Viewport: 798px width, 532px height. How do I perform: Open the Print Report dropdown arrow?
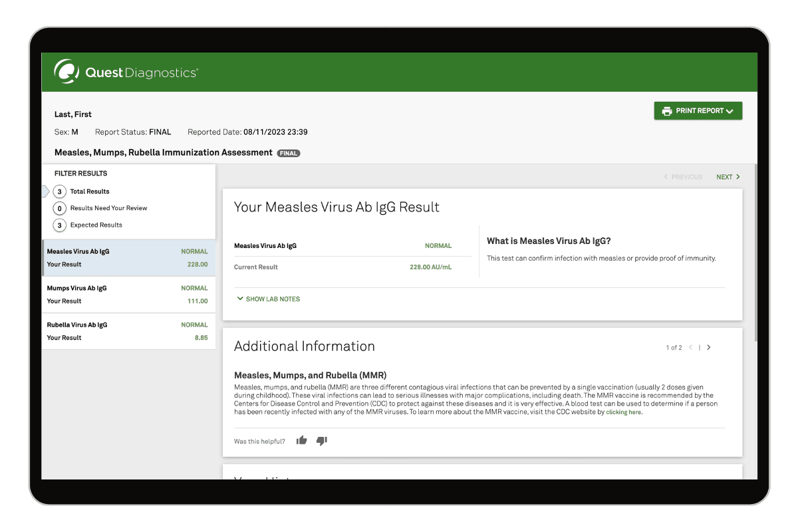pos(730,111)
